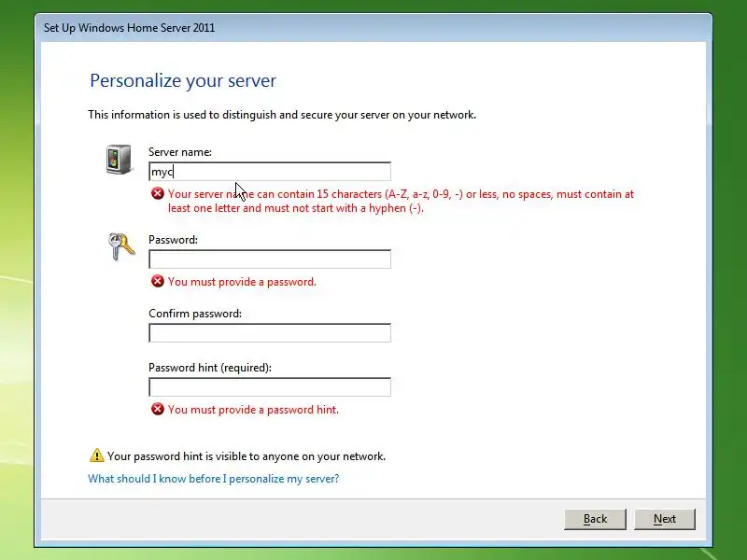Click the 'Password hint (required):' label

210,368
